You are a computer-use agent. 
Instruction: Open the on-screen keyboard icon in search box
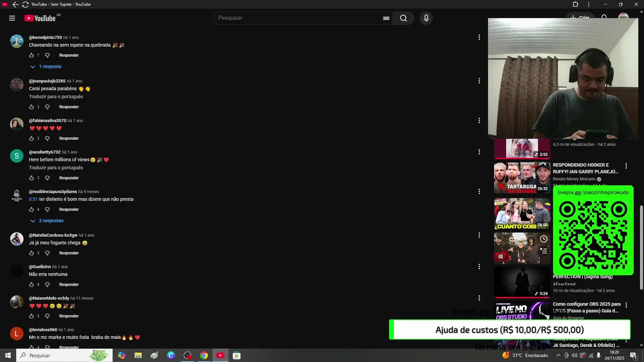coord(386,18)
